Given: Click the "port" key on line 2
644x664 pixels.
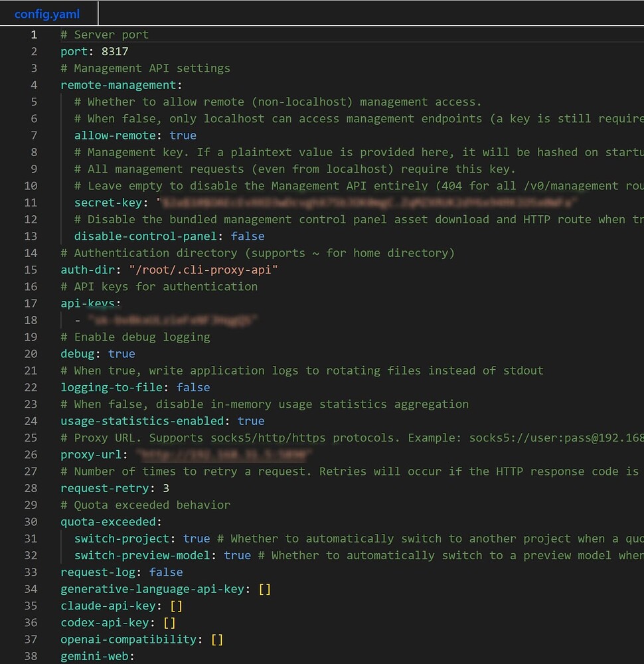Looking at the screenshot, I should [74, 52].
